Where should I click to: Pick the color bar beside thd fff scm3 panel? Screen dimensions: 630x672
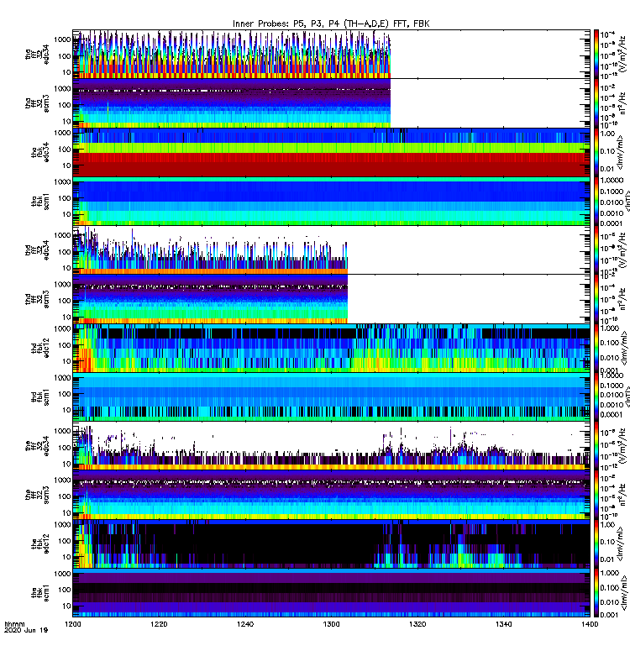596,299
